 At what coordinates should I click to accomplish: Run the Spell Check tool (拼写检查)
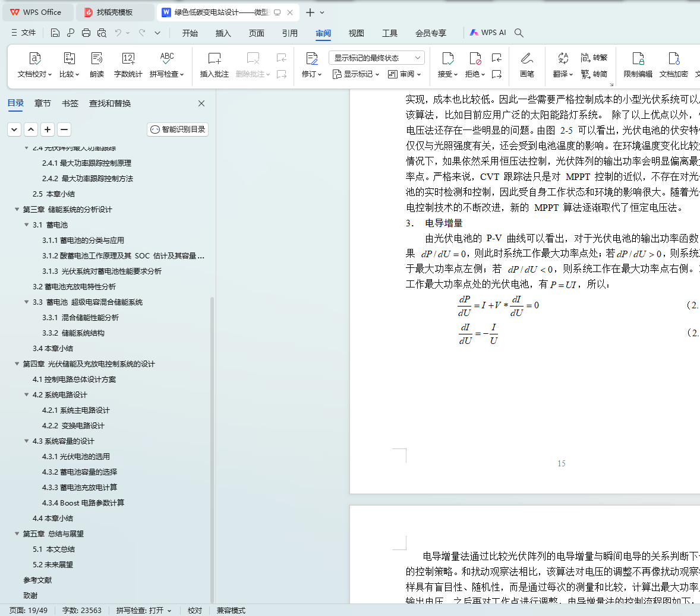click(166, 65)
